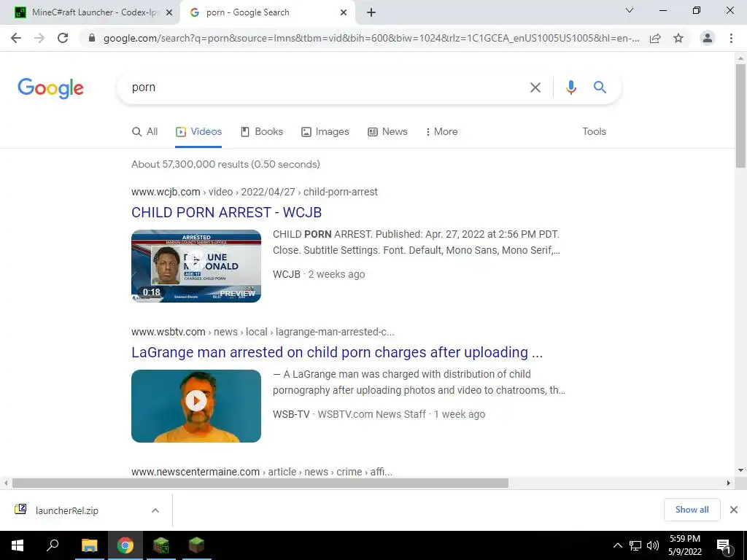The width and height of the screenshot is (747, 560).
Task: Submit search with magnifying glass icon
Action: [x=600, y=87]
